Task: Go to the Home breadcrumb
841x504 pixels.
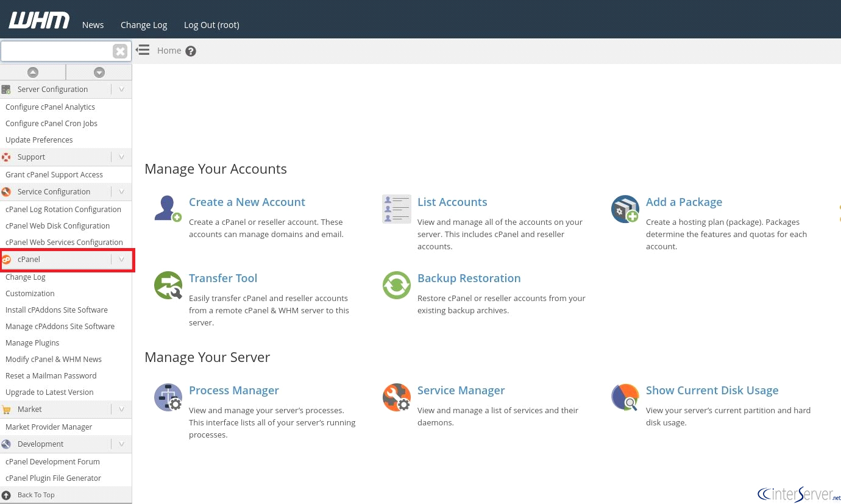Action: (169, 51)
